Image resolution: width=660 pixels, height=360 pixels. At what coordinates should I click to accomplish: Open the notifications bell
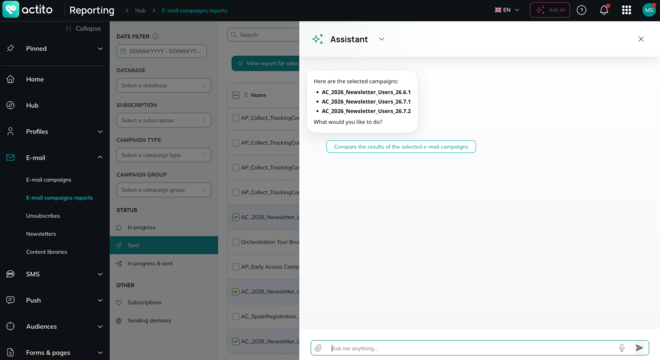[604, 10]
